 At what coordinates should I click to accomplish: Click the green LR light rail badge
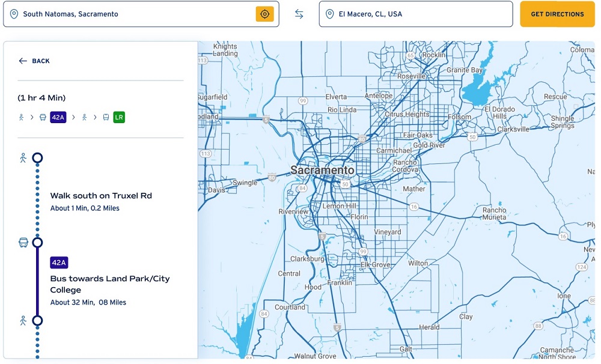[x=119, y=117]
